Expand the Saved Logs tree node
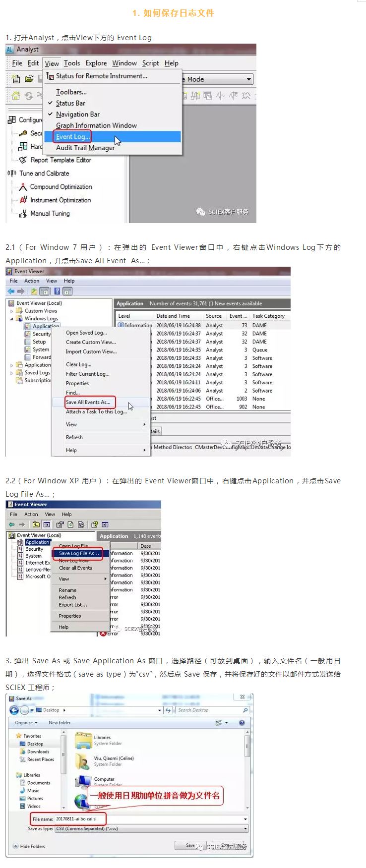This screenshot has width=366, height=868. (x=12, y=373)
